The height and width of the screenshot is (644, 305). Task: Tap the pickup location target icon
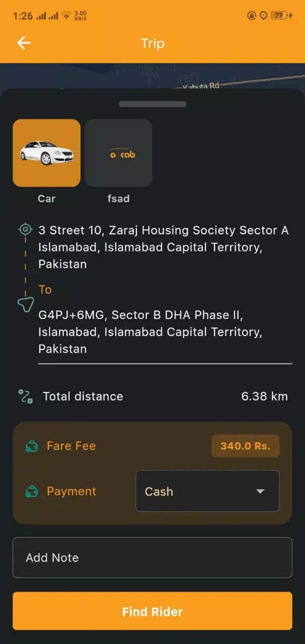(25, 230)
